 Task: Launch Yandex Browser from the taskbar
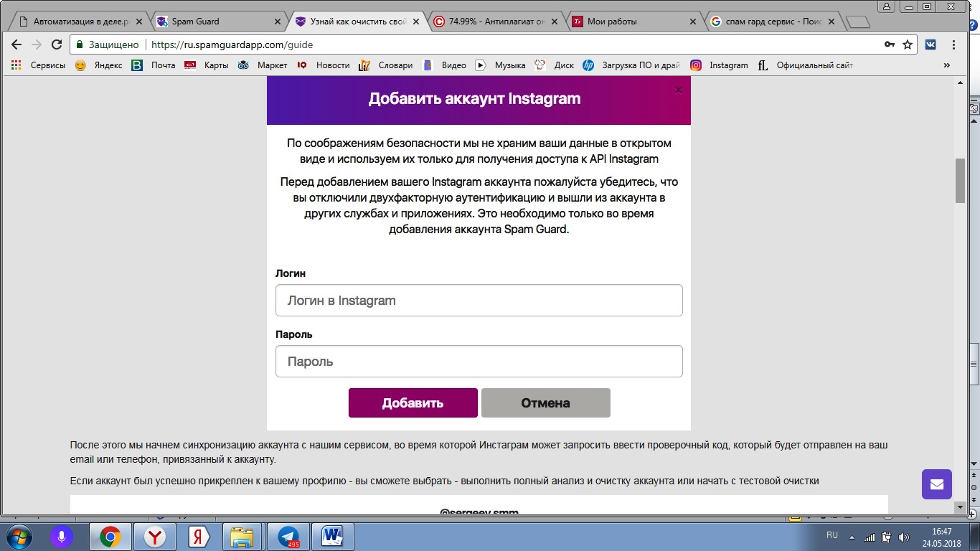point(154,536)
